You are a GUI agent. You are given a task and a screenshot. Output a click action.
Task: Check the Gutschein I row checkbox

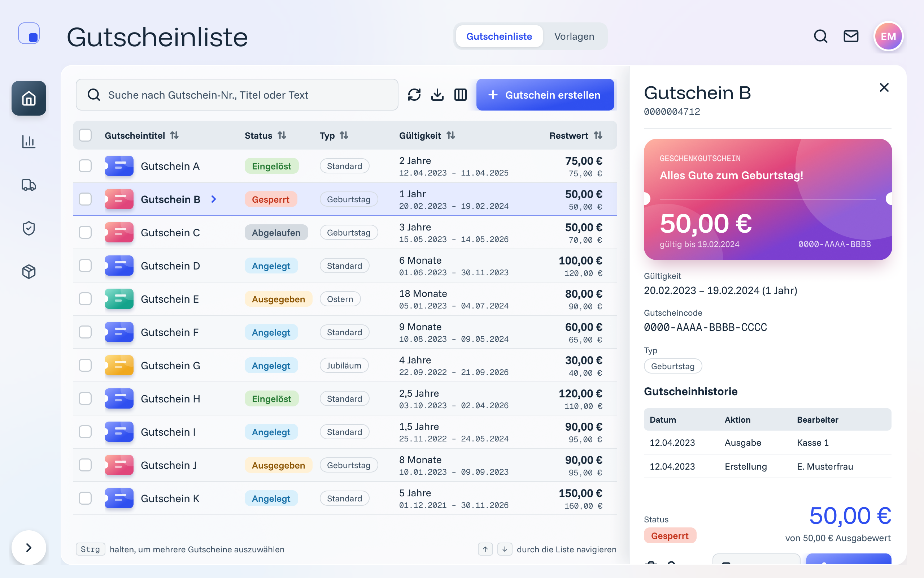tap(85, 432)
